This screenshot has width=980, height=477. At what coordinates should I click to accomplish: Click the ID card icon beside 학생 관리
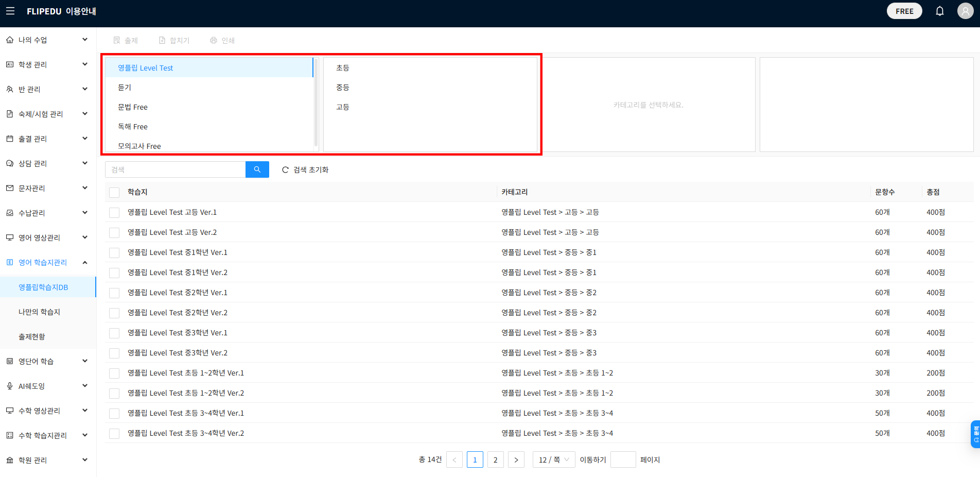(10, 64)
